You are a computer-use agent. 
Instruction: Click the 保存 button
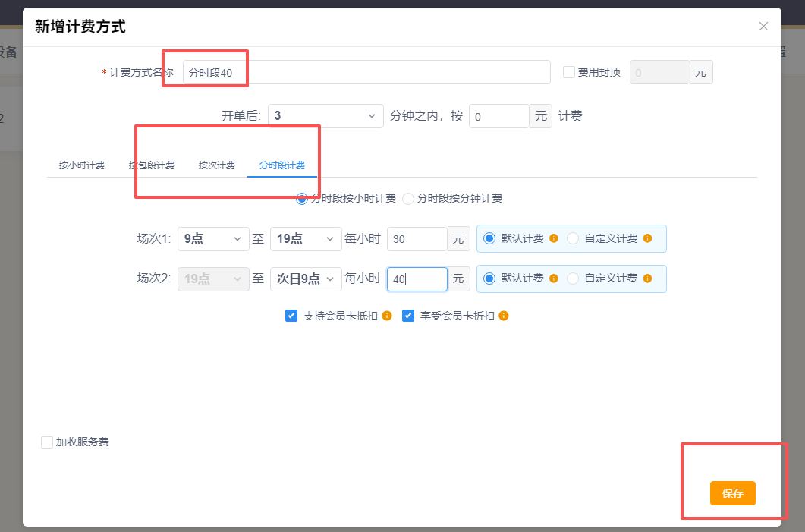(x=732, y=493)
